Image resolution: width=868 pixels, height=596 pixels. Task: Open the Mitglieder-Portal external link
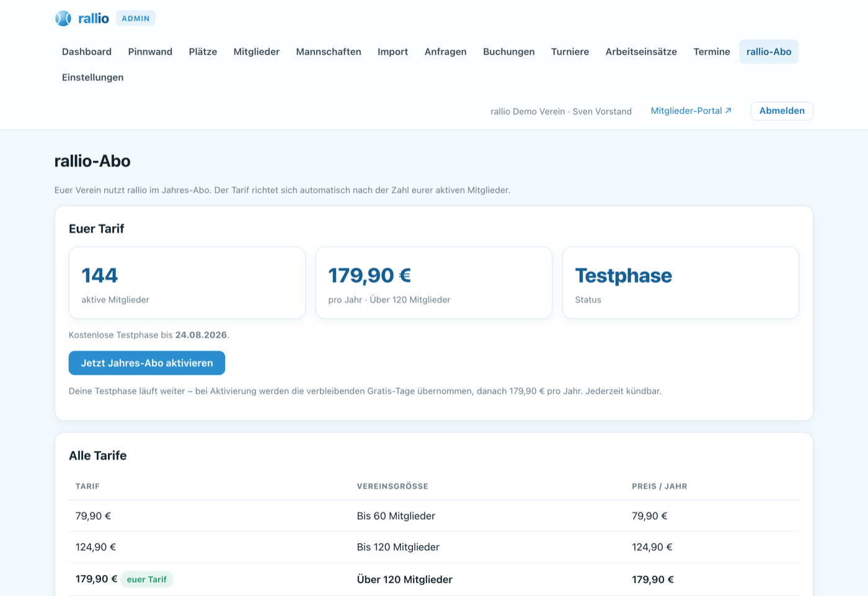[691, 111]
